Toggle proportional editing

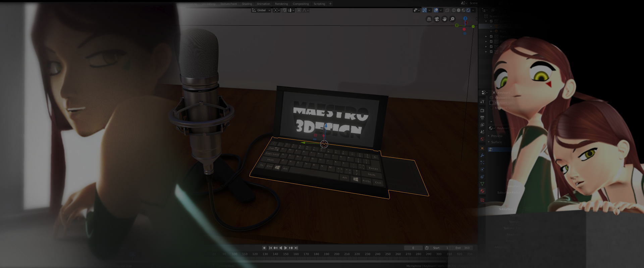pos(299,10)
